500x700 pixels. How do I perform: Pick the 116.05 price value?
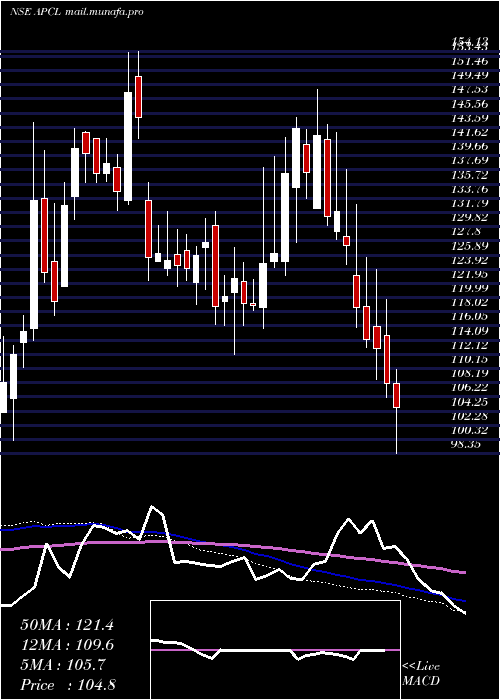click(x=470, y=317)
